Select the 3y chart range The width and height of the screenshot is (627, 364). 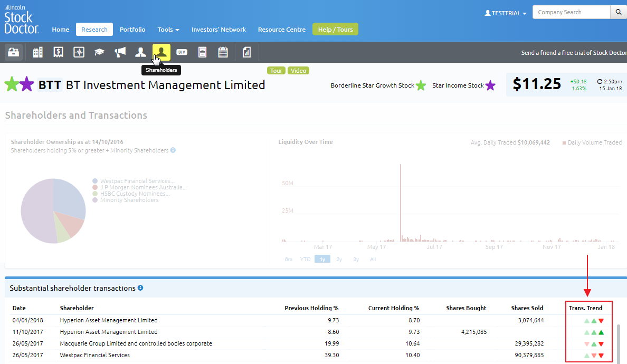(356, 260)
